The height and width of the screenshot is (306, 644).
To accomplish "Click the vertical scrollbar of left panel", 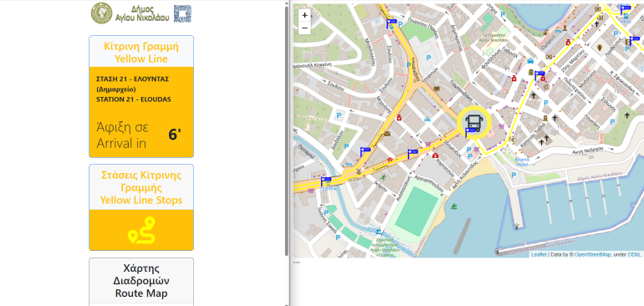I will pyautogui.click(x=287, y=131).
